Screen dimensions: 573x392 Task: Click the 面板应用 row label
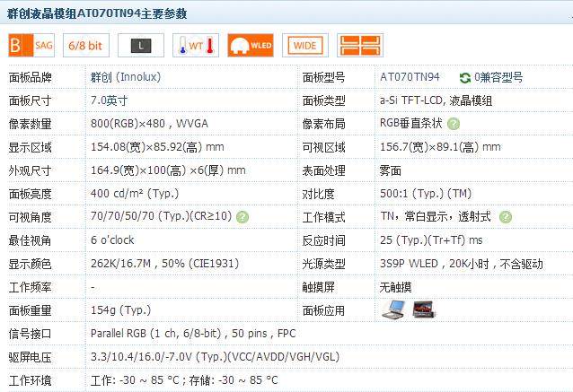[323, 310]
